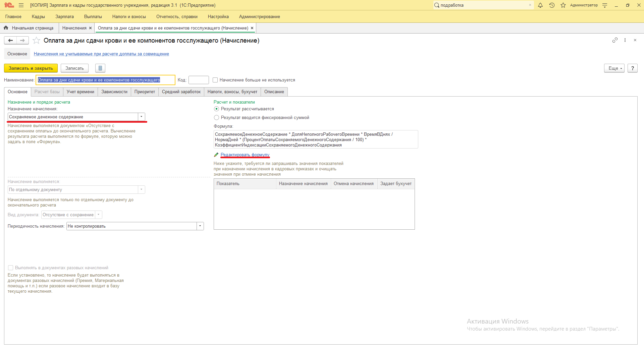Image resolution: width=644 pixels, height=348 pixels.
Task: Open the Администрирование menu
Action: click(260, 16)
